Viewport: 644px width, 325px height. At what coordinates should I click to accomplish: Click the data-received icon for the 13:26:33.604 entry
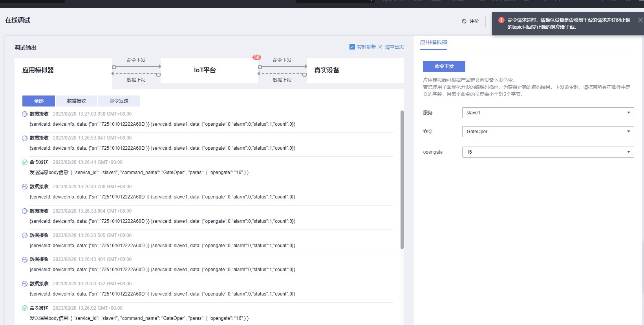point(25,211)
